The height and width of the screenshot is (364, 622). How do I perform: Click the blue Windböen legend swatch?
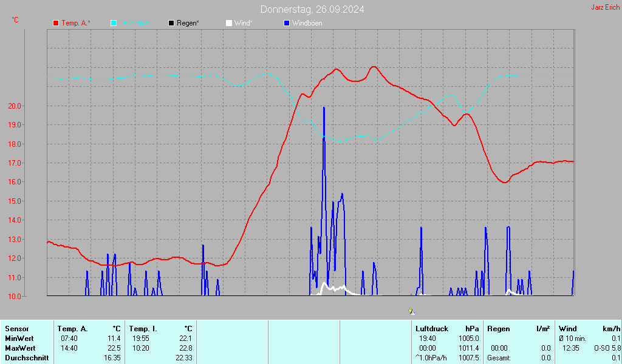point(287,23)
